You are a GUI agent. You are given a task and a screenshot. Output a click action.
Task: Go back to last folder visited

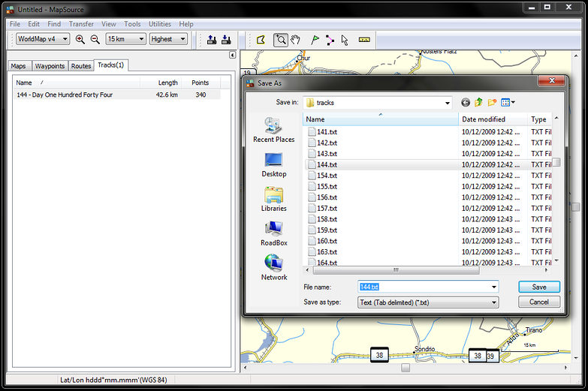(x=466, y=102)
